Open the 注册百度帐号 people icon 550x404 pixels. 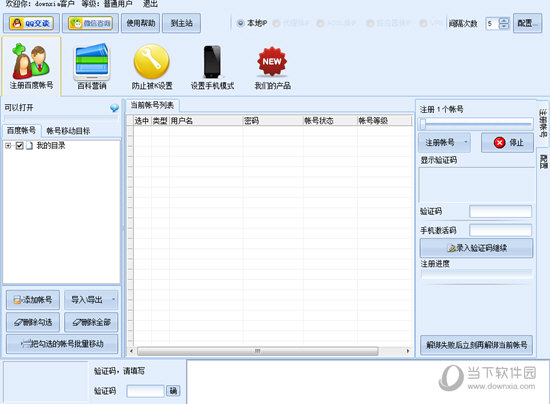pyautogui.click(x=31, y=61)
